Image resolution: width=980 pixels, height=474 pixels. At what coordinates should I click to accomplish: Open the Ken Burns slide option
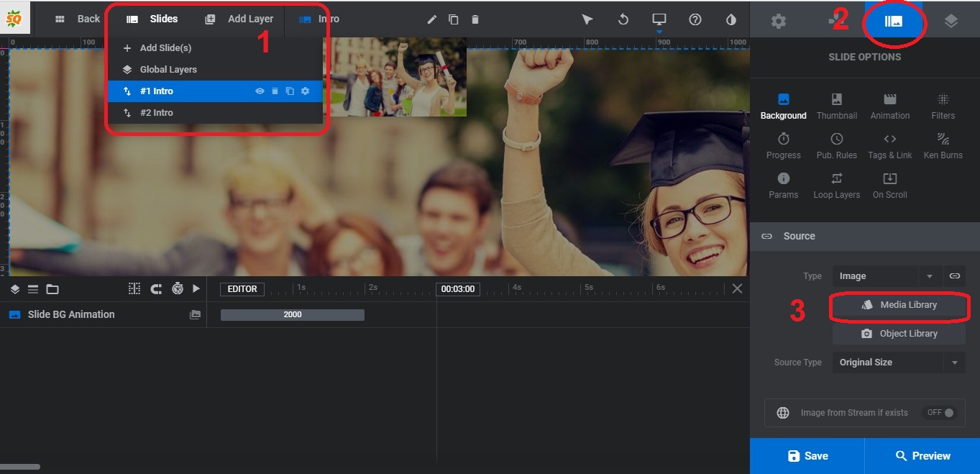pyautogui.click(x=943, y=146)
